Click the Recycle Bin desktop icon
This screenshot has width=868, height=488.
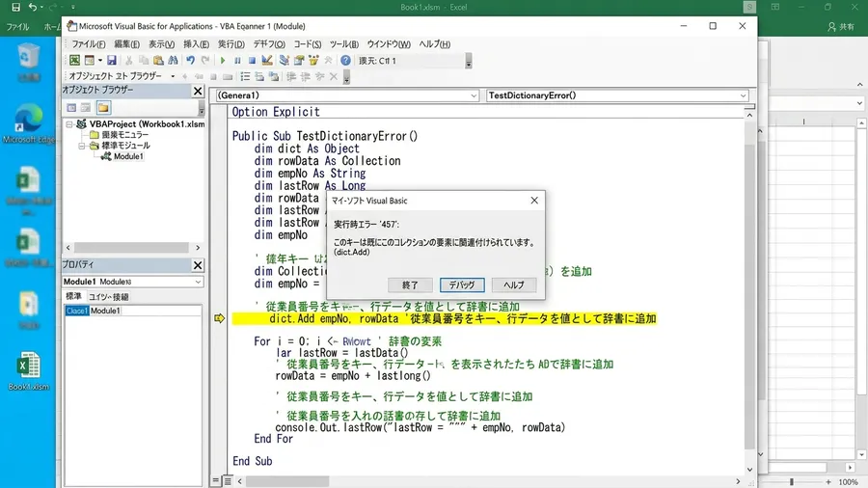pyautogui.click(x=28, y=63)
